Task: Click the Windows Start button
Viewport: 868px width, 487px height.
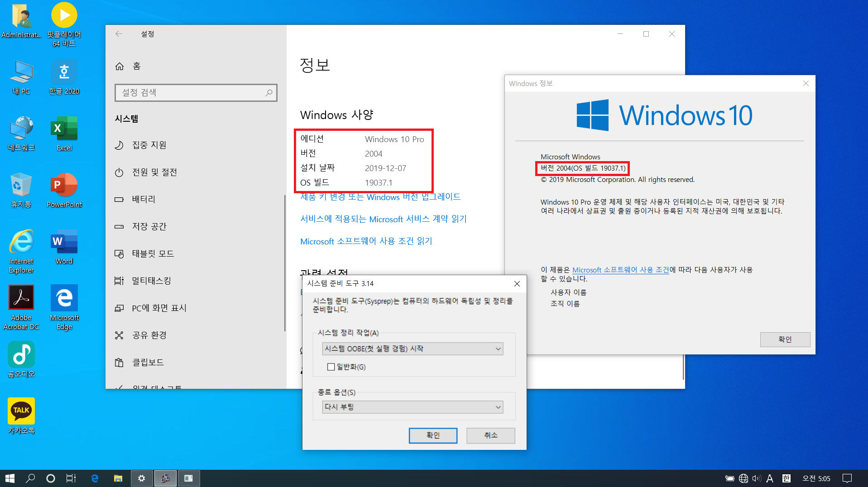Action: tap(10, 478)
